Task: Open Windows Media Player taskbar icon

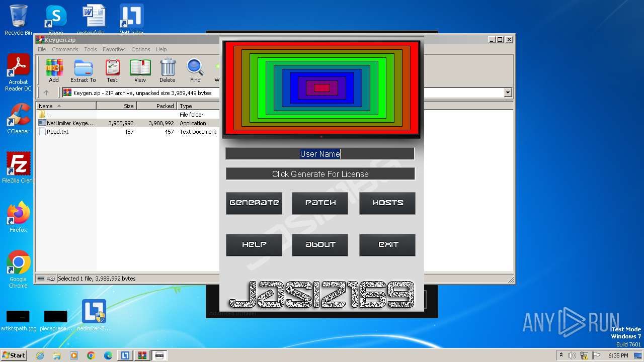Action: [x=74, y=355]
